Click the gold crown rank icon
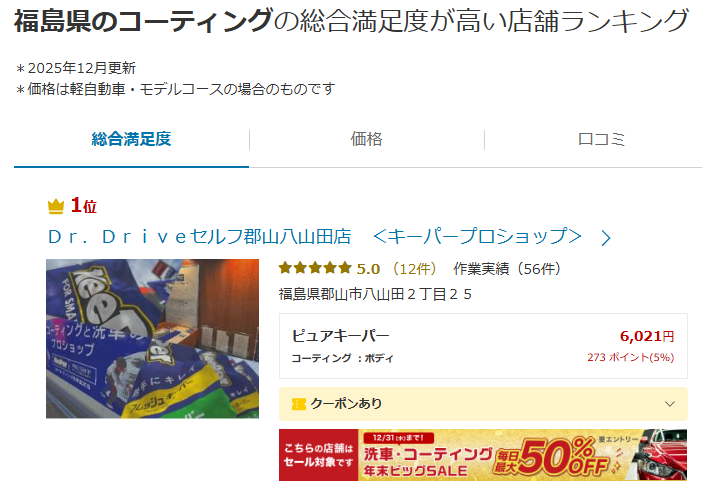 tap(56, 206)
